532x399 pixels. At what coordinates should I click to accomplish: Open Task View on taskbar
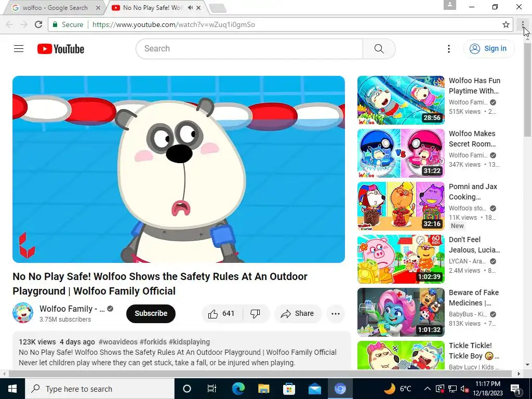(212, 389)
